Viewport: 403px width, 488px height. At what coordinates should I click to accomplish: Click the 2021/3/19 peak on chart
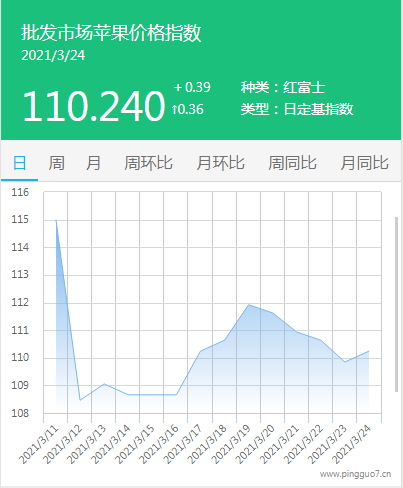(249, 304)
